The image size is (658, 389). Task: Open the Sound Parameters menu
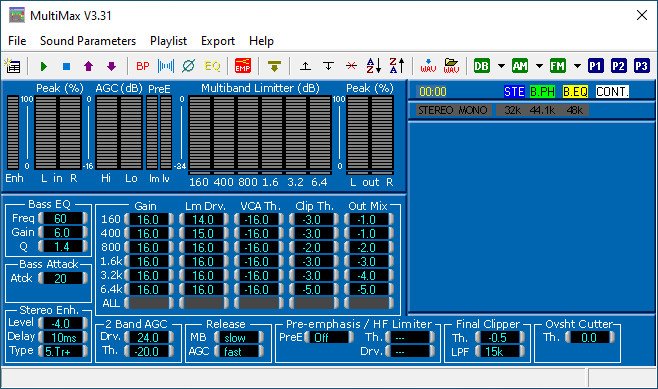(88, 41)
